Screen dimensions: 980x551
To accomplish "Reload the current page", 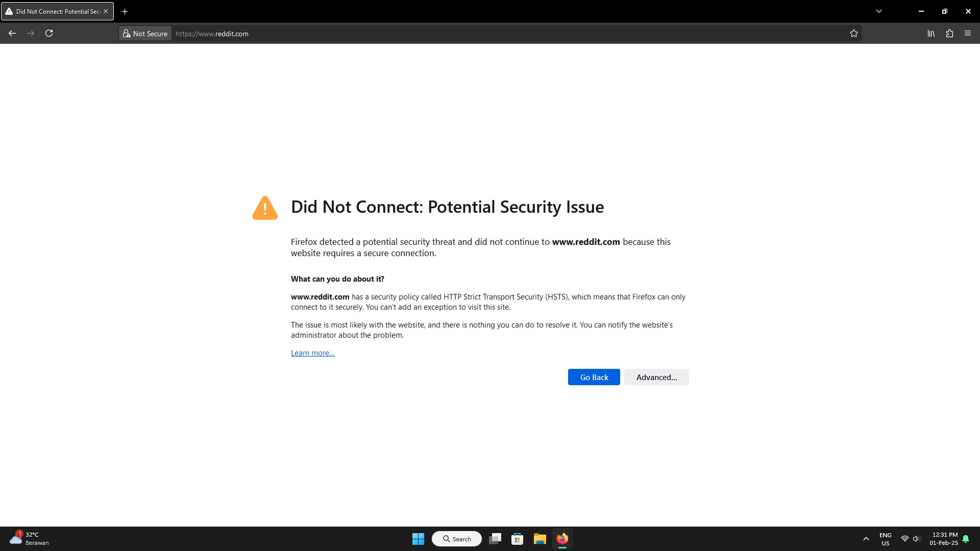I will pos(49,33).
